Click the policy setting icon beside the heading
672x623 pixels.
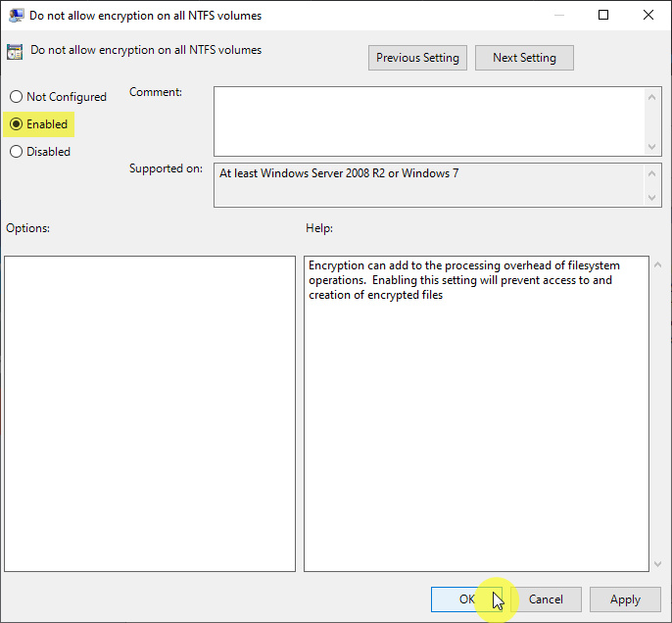point(15,52)
